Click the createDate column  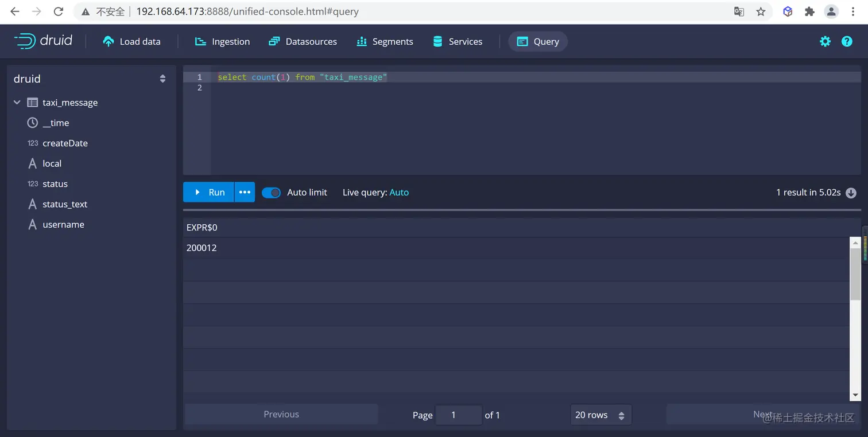(65, 143)
